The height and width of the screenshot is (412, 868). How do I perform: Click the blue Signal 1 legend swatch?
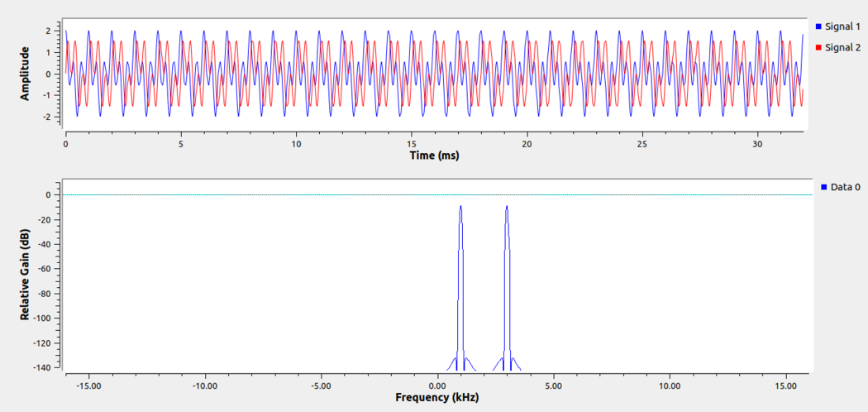point(818,26)
